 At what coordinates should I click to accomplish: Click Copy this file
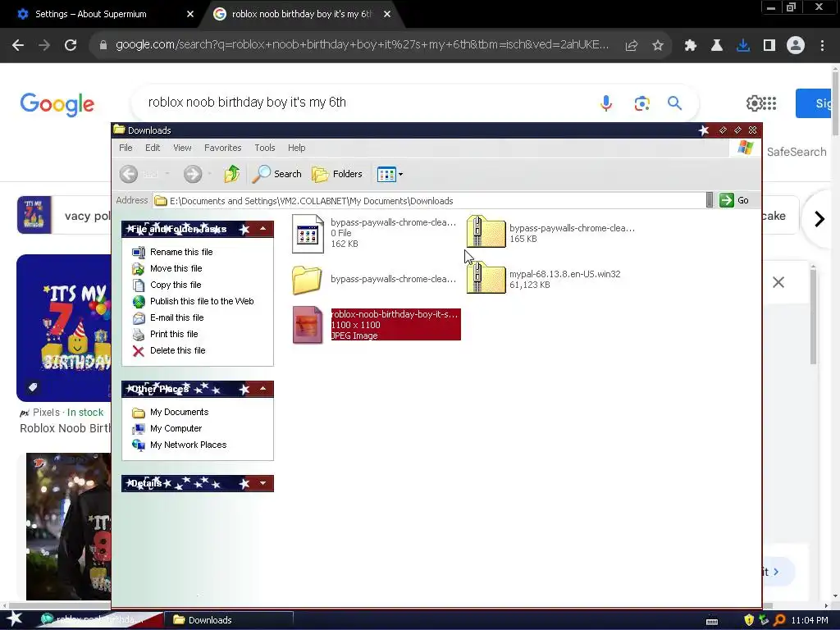point(176,285)
